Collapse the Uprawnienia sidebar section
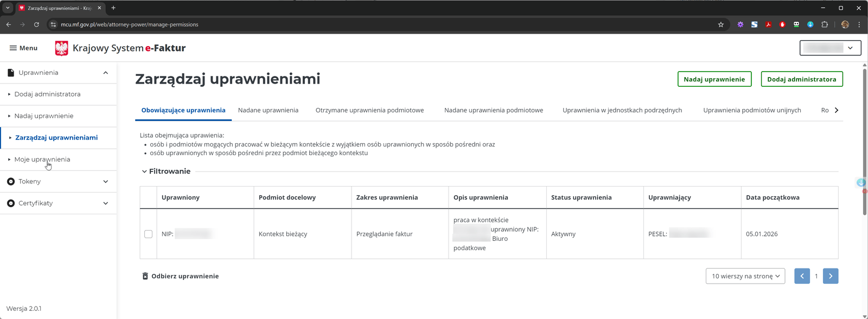Viewport: 868px width, 319px height. [x=105, y=73]
